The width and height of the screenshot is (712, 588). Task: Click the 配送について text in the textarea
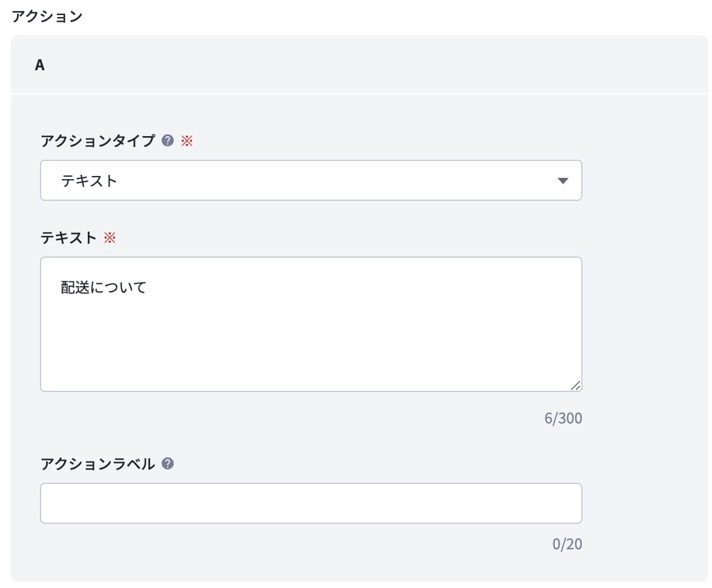[104, 287]
